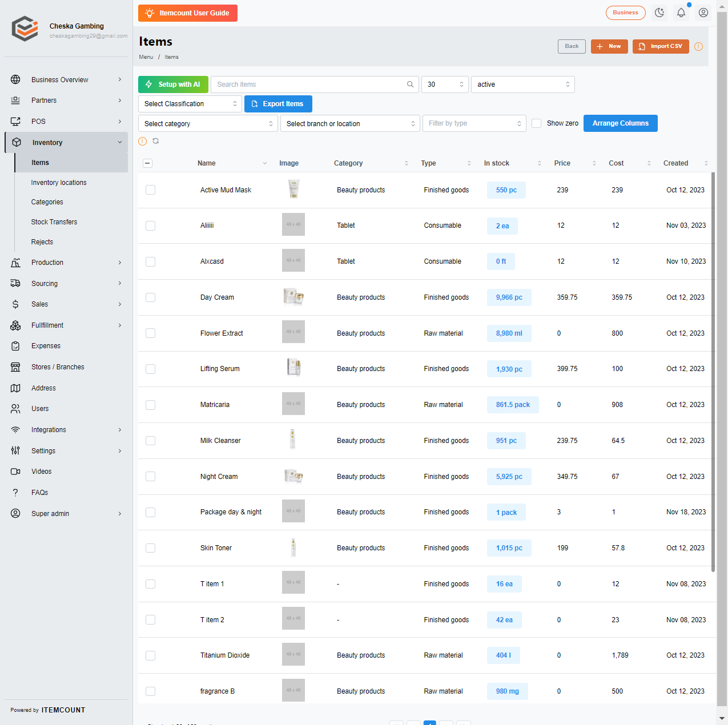Click the orange info icon beside Import CSV

pyautogui.click(x=698, y=47)
